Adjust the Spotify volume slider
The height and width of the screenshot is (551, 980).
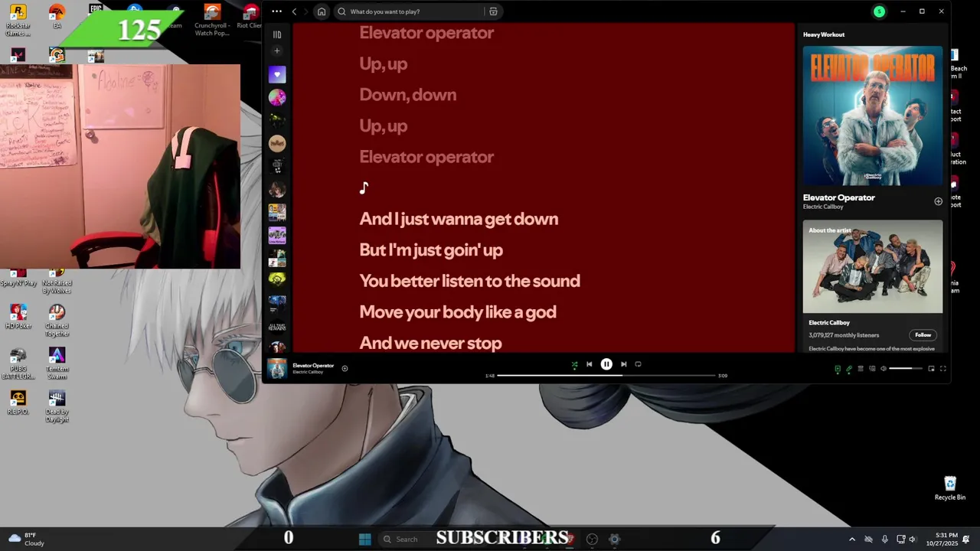[x=906, y=369]
